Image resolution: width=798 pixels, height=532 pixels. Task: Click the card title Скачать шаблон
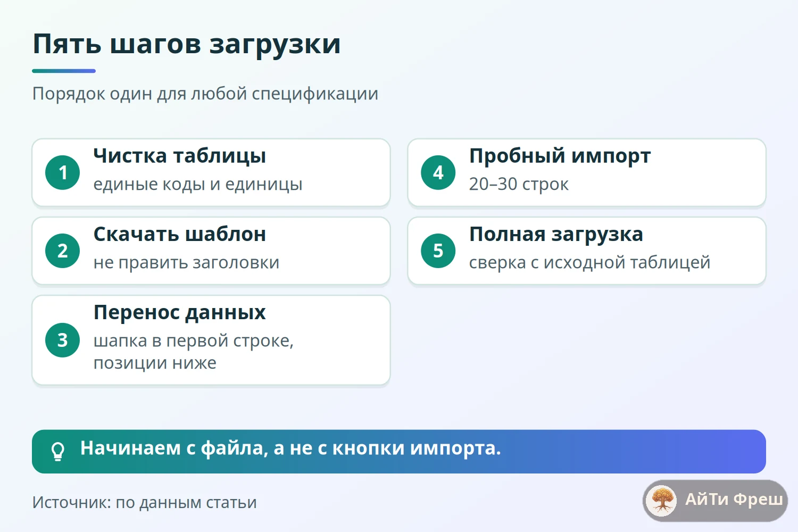tap(180, 234)
